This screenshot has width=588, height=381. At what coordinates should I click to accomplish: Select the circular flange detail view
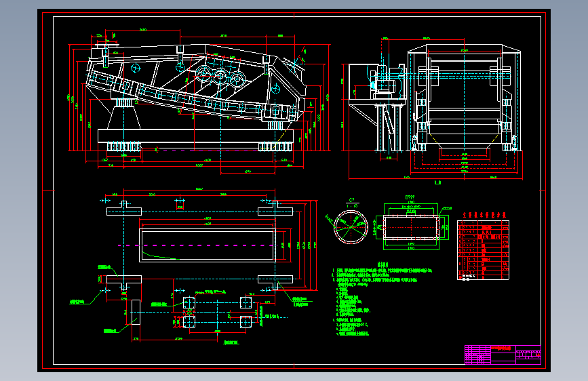(x=351, y=227)
